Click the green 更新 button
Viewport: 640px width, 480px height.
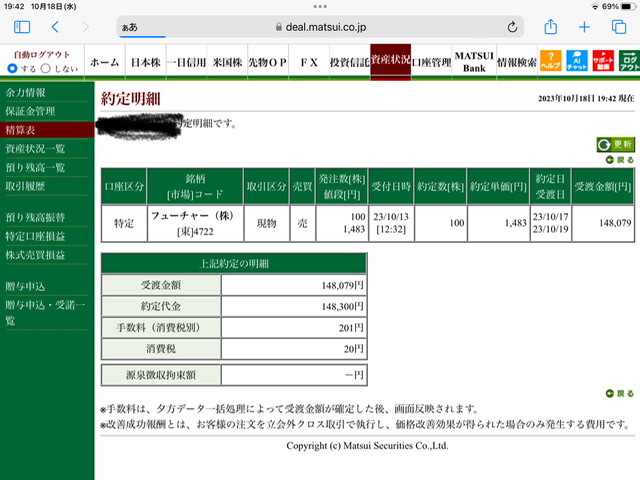pyautogui.click(x=616, y=144)
